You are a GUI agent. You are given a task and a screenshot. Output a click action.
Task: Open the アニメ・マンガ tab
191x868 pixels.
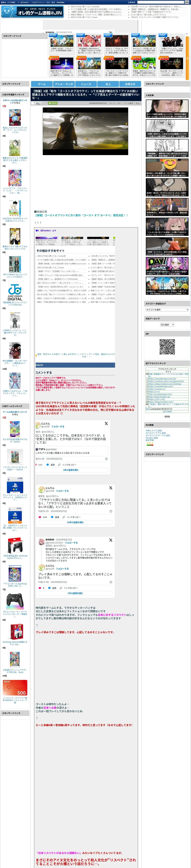pyautogui.click(x=64, y=84)
